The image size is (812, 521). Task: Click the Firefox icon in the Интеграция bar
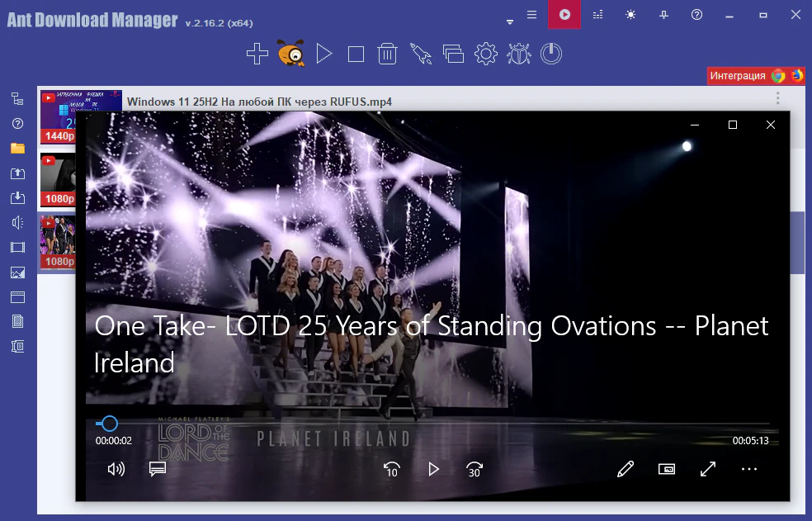point(796,76)
